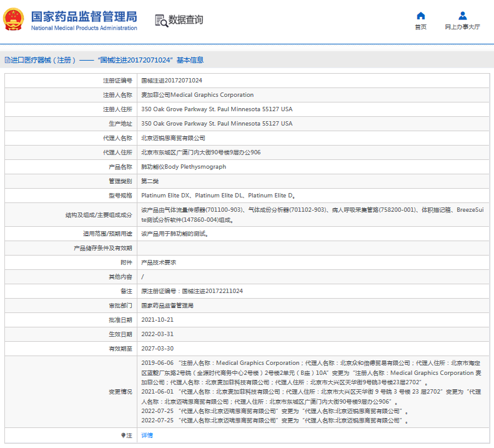Viewport: 494px width, 448px height.
Task: Open 网上办事大厅 user icon
Action: (x=462, y=16)
